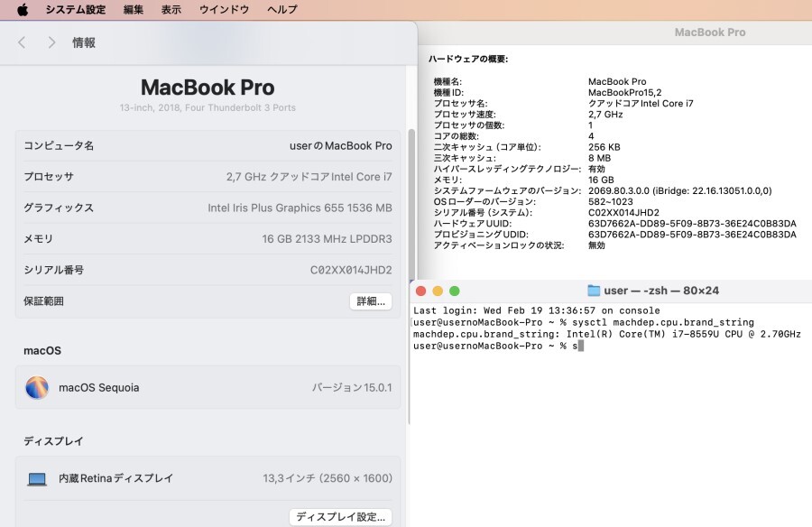
Task: Click the '情報' page title
Action: click(84, 42)
